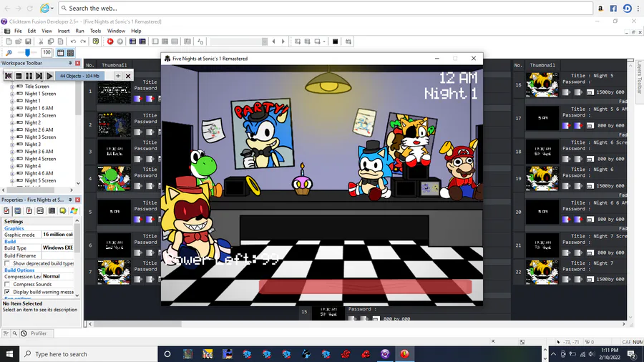The width and height of the screenshot is (644, 362).
Task: Open the Storyboard Editor icon
Action: coord(132,41)
